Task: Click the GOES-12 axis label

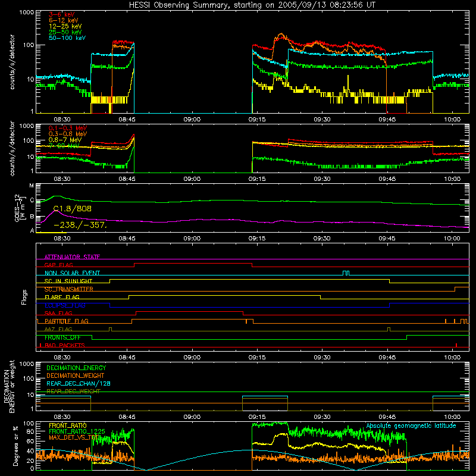Action: [x=17, y=208]
